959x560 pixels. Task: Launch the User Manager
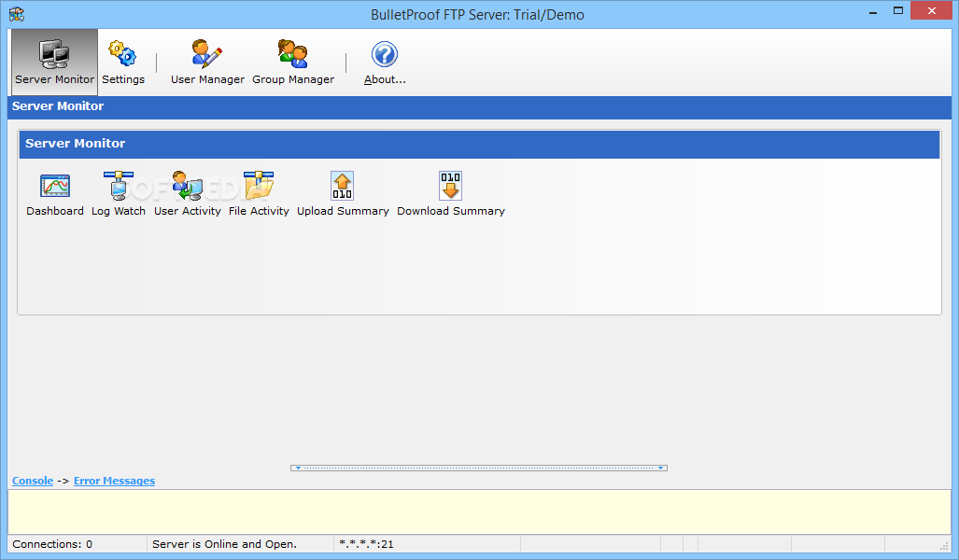[x=207, y=62]
